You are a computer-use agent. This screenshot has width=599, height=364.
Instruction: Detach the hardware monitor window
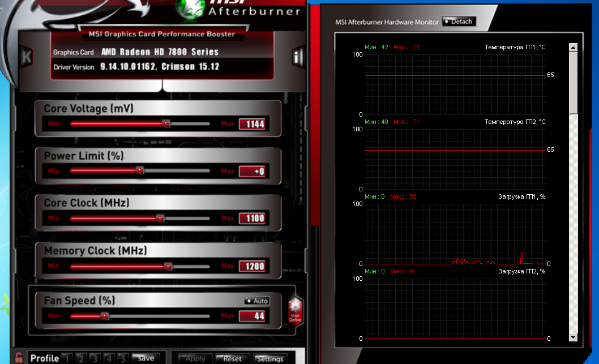(x=459, y=22)
